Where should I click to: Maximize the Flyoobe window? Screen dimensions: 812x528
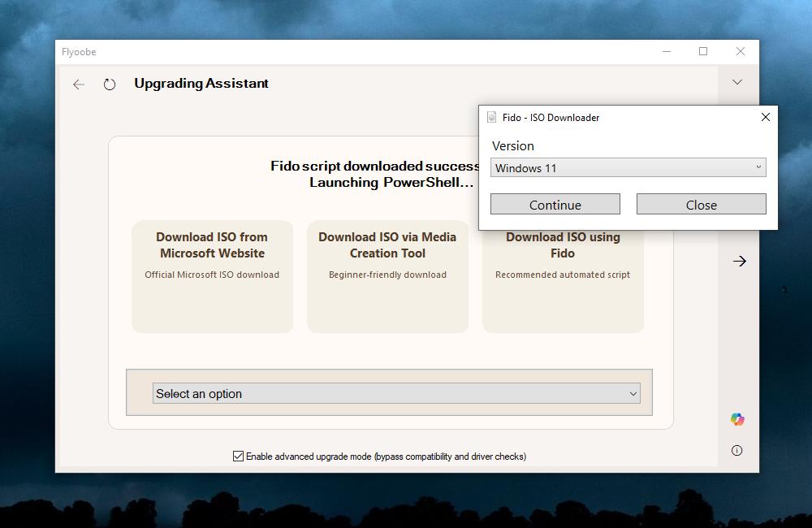pos(702,51)
